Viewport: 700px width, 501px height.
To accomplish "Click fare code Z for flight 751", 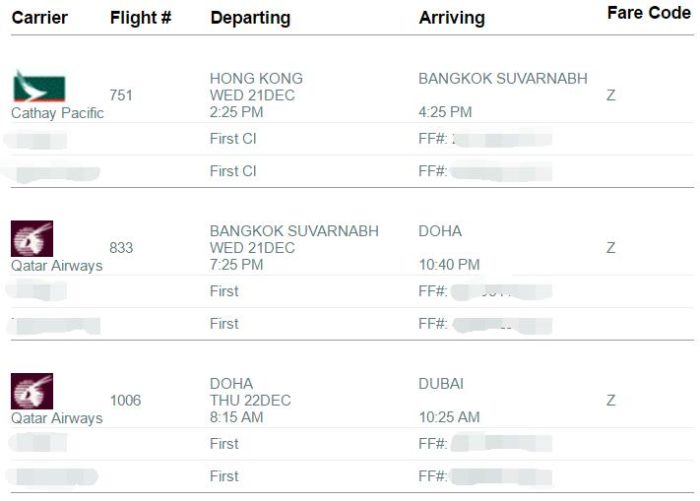I will (611, 95).
